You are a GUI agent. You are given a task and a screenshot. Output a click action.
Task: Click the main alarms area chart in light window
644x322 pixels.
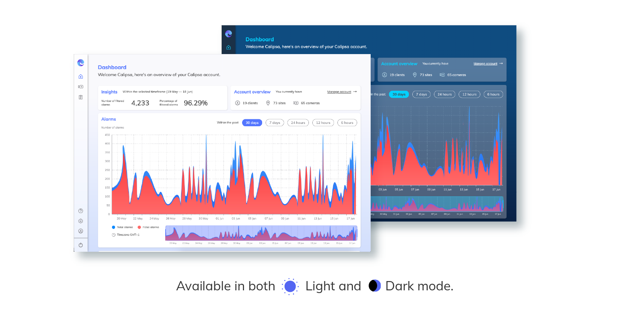[234, 175]
